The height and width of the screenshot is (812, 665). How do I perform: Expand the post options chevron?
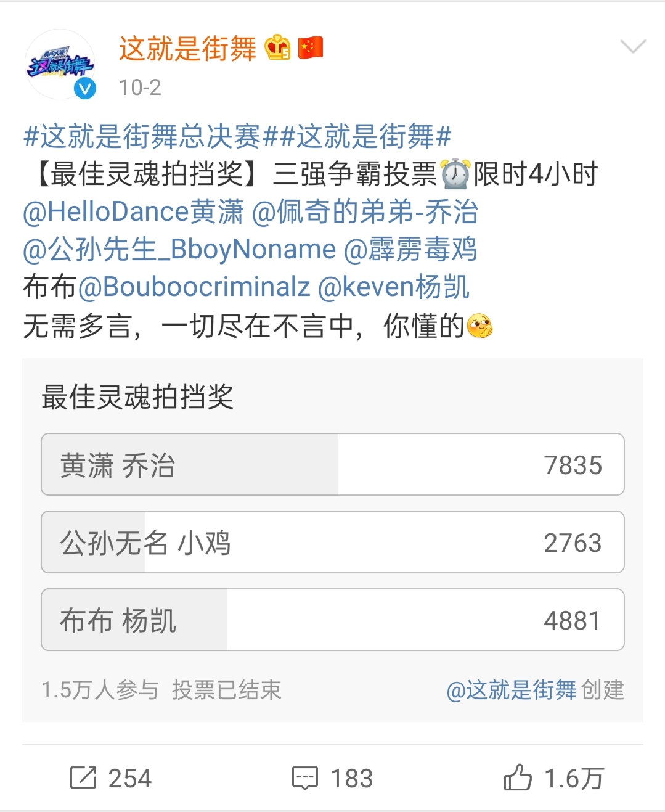(x=633, y=47)
